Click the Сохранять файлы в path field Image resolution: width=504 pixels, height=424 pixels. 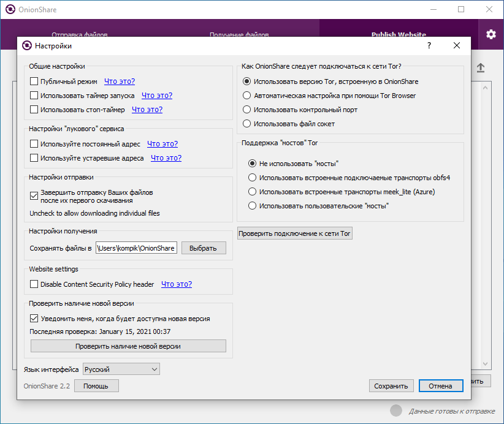pyautogui.click(x=136, y=248)
